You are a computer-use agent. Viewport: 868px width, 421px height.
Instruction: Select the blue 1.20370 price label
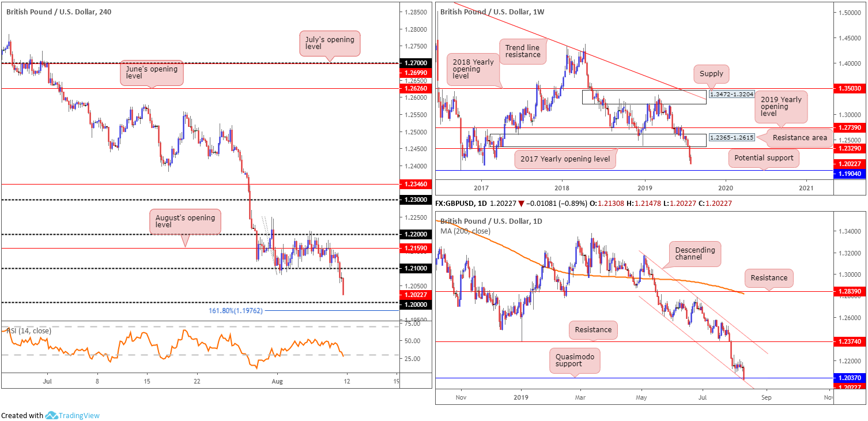click(848, 378)
